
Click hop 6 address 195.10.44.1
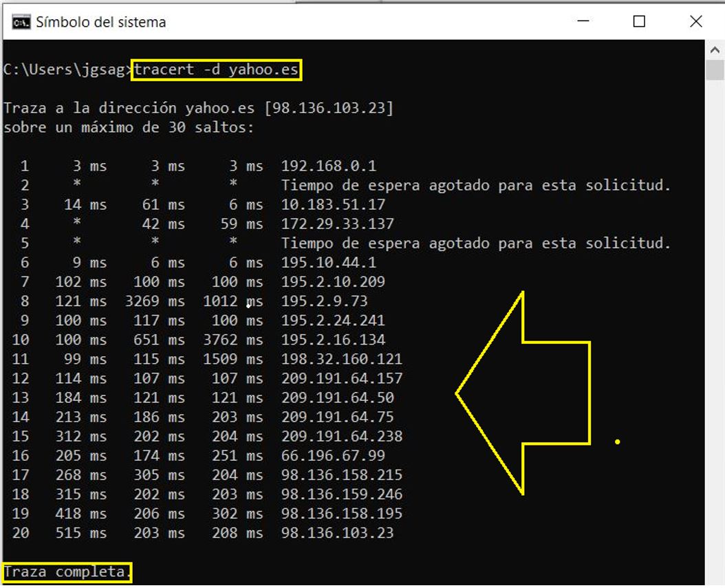329,263
